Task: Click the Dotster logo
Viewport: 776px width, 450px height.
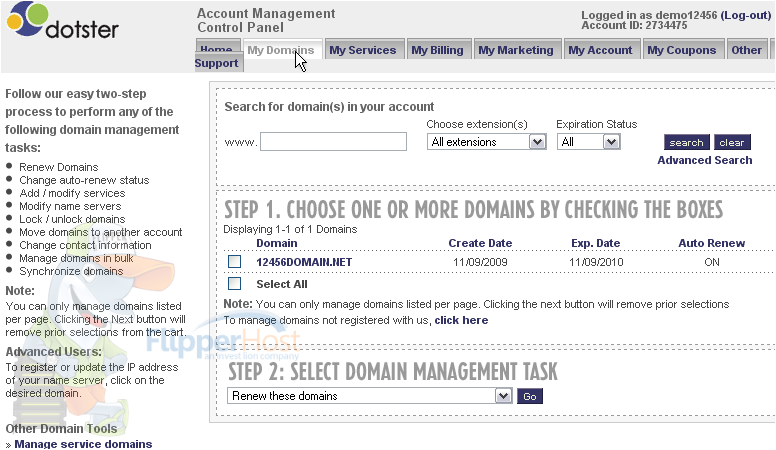Action: coord(62,21)
